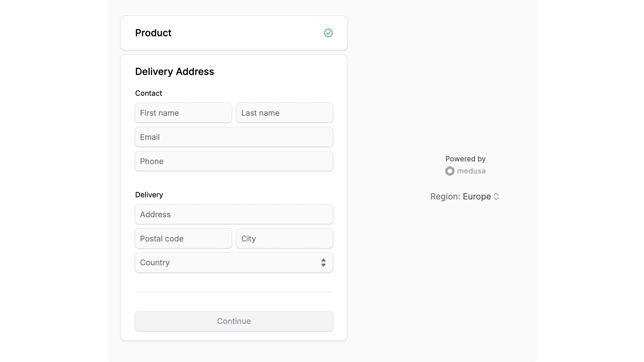
Task: Open the Country dropdown
Action: [234, 263]
